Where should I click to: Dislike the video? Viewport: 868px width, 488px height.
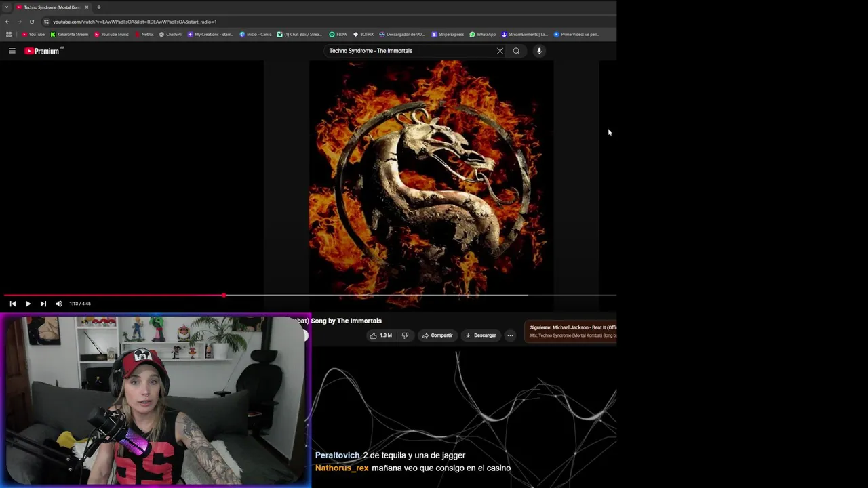(x=405, y=335)
